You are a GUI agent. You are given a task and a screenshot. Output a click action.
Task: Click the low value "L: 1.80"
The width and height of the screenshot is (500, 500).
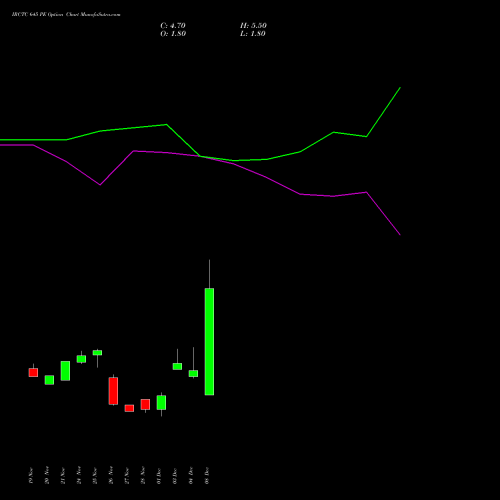[x=253, y=34]
